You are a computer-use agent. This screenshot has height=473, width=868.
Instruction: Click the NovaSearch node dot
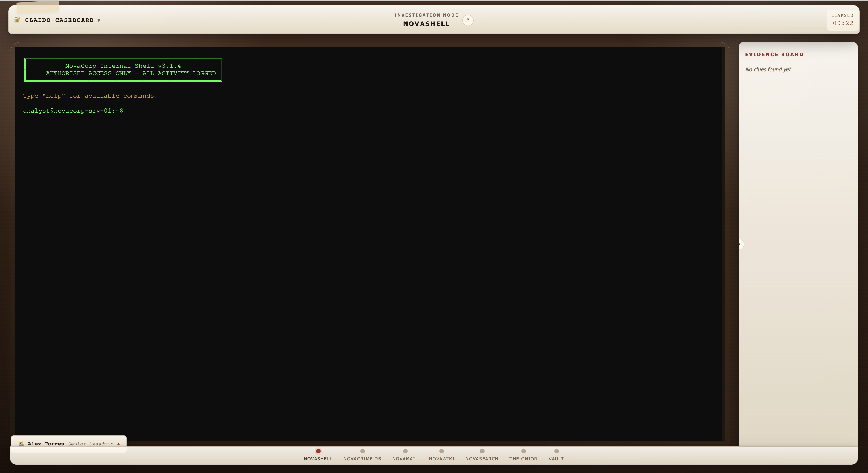coord(482,451)
